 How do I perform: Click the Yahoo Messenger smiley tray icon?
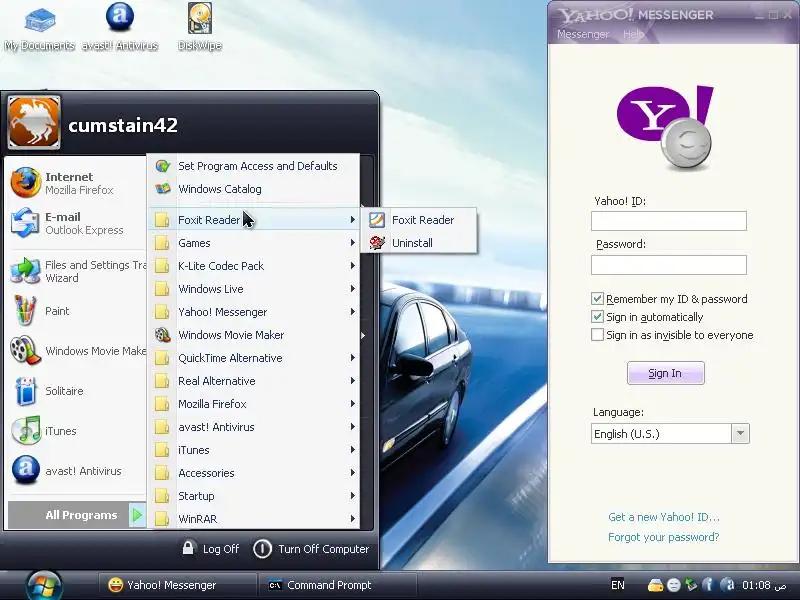(673, 585)
